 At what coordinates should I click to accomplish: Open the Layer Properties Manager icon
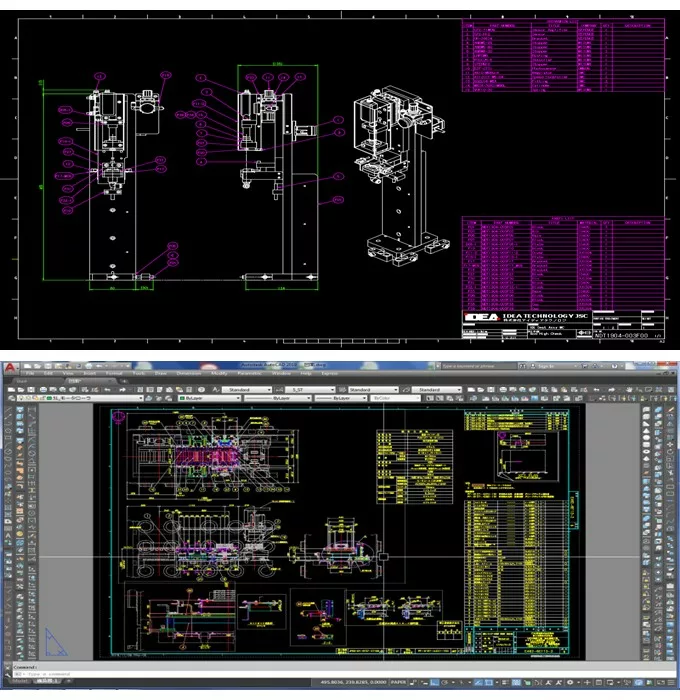pos(11,398)
